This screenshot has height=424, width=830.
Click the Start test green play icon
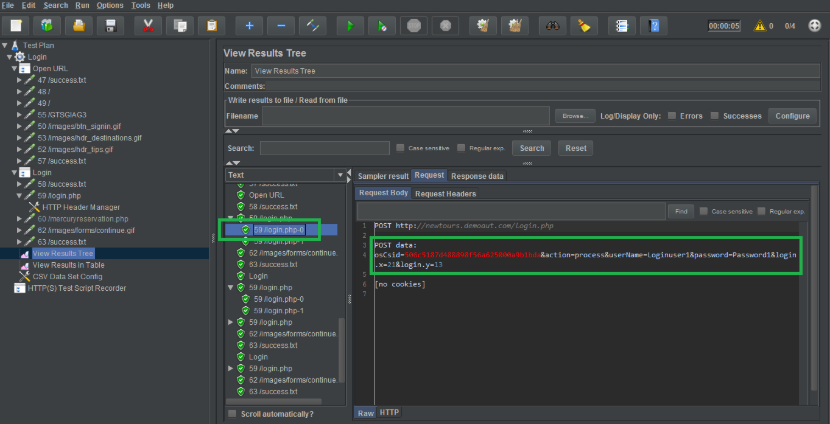[350, 25]
